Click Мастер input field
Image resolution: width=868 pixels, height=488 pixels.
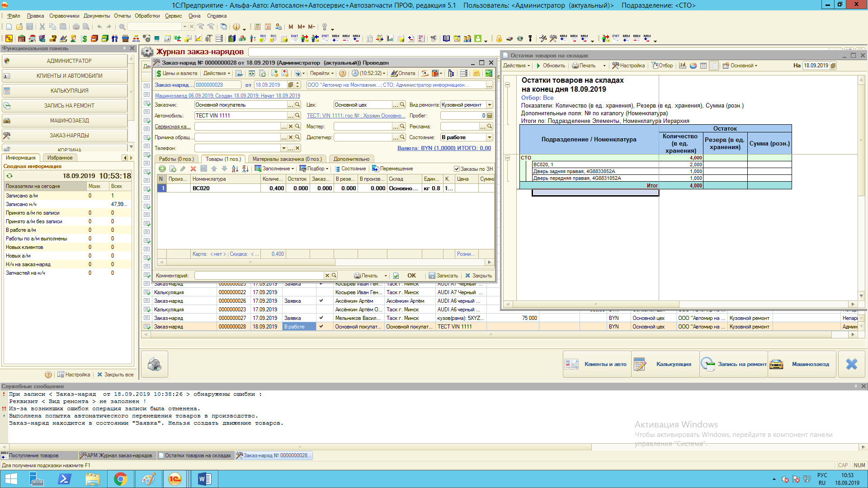point(363,127)
